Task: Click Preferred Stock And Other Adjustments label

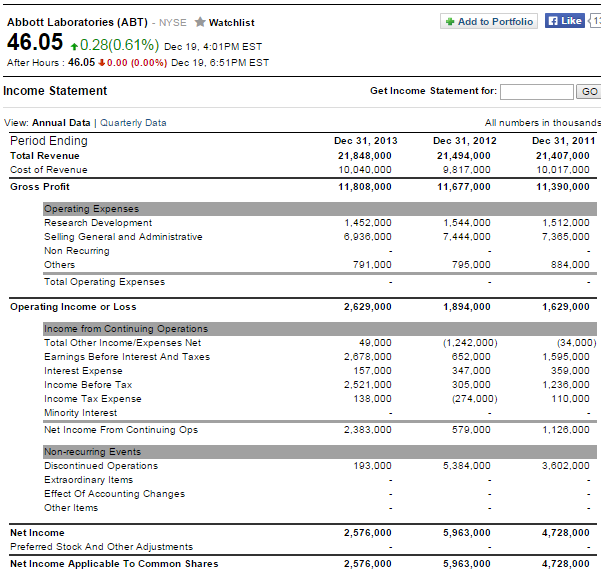Action: [x=101, y=547]
